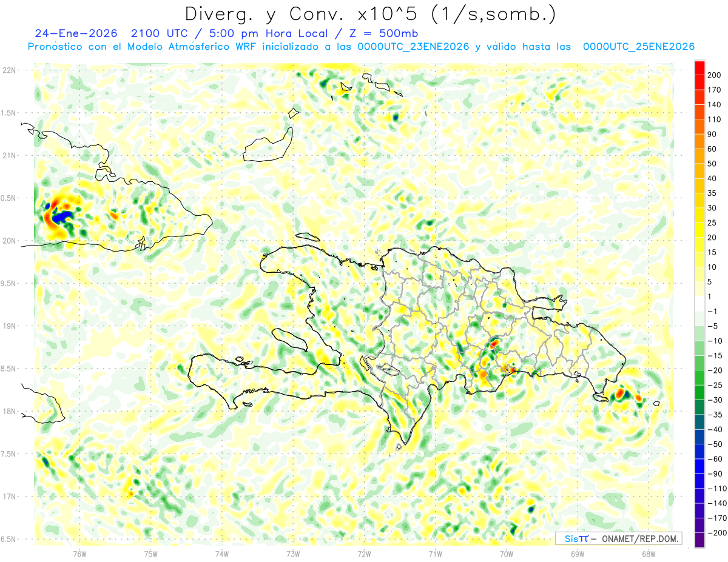Click the colorbar value '-30'
Viewport: 728px width, 562px height.
(716, 400)
